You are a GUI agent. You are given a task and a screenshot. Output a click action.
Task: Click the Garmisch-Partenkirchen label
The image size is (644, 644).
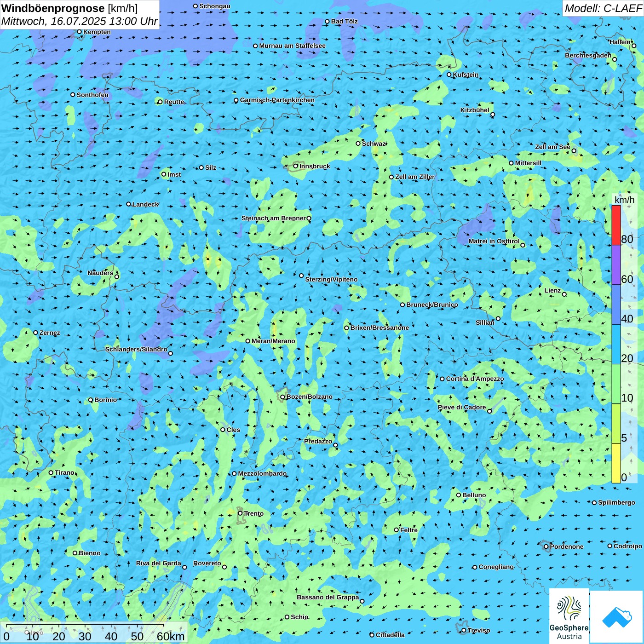[x=277, y=100]
